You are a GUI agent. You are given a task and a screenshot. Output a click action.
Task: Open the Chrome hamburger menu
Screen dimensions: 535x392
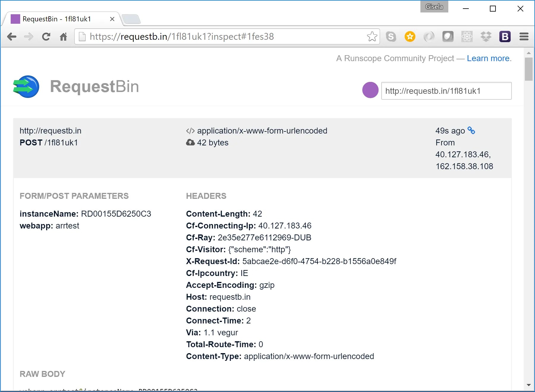(524, 36)
